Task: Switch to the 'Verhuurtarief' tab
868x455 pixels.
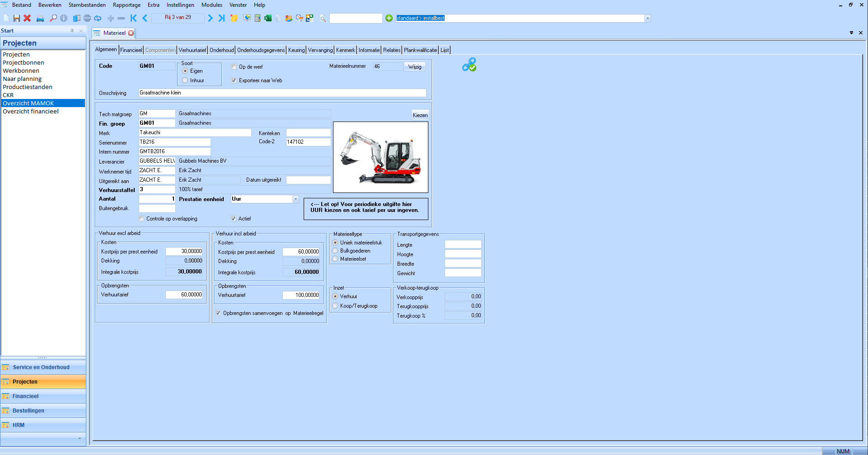Action: tap(192, 50)
